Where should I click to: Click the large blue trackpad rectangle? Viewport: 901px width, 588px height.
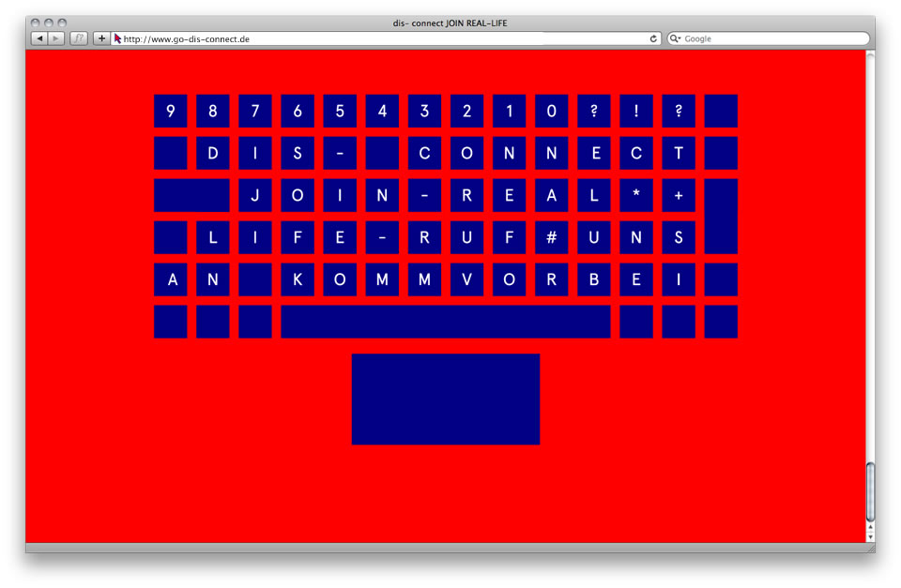click(x=446, y=400)
